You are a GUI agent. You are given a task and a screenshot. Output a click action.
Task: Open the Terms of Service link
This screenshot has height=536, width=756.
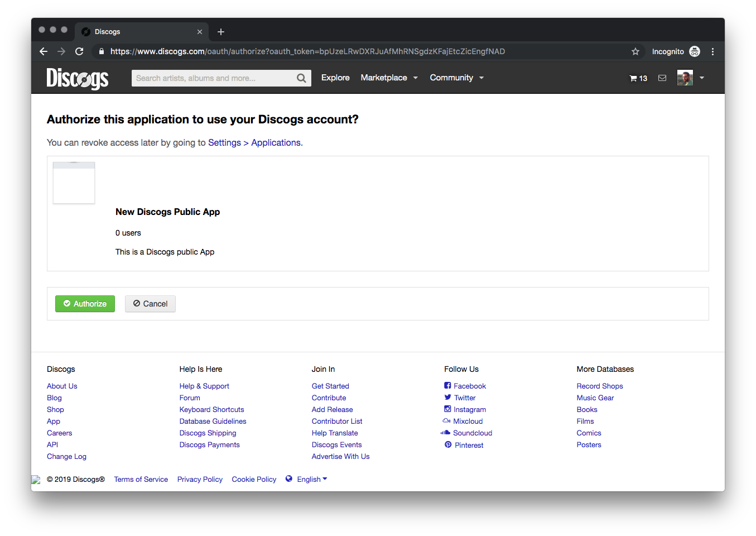pyautogui.click(x=141, y=479)
